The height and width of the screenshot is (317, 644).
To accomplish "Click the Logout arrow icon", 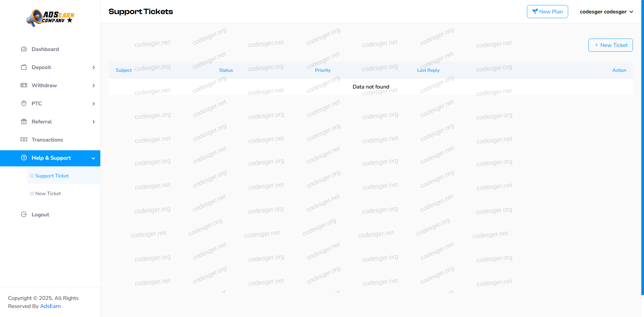I will [24, 215].
